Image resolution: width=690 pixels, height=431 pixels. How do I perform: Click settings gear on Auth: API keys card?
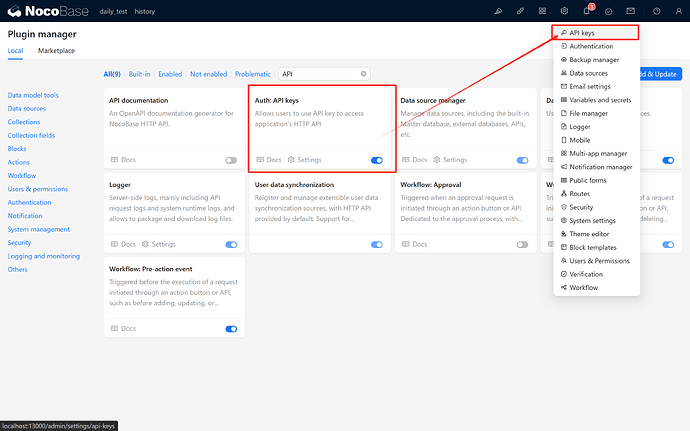click(x=291, y=160)
